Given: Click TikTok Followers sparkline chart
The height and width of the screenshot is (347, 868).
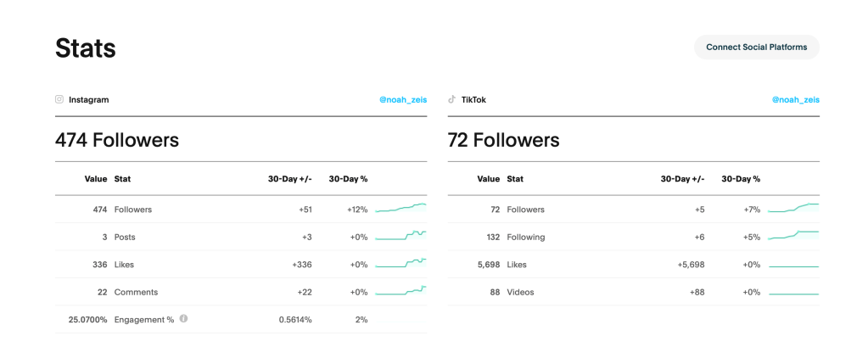Looking at the screenshot, I should 793,209.
